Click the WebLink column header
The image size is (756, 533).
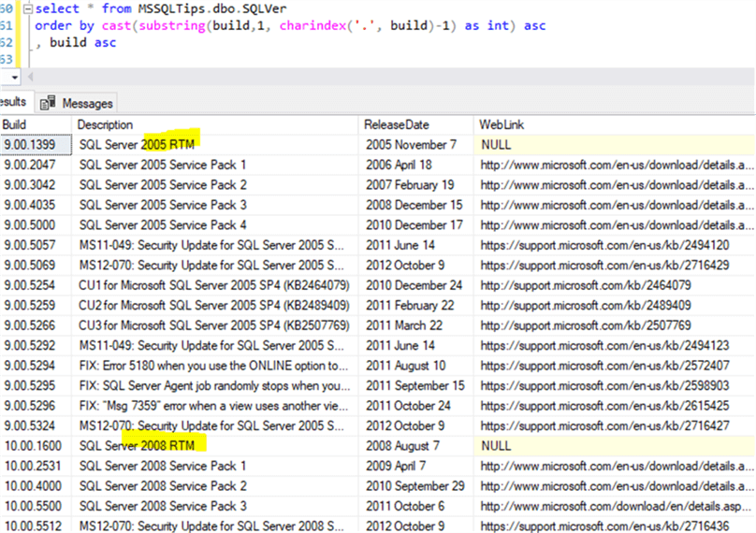pos(501,124)
